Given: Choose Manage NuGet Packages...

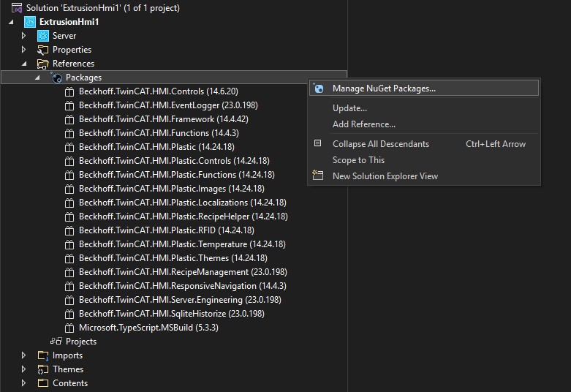Looking at the screenshot, I should pos(424,88).
